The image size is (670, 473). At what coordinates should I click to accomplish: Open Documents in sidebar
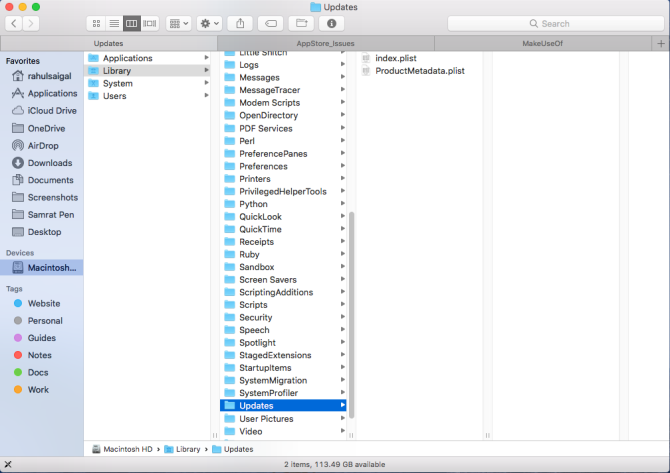[43, 180]
